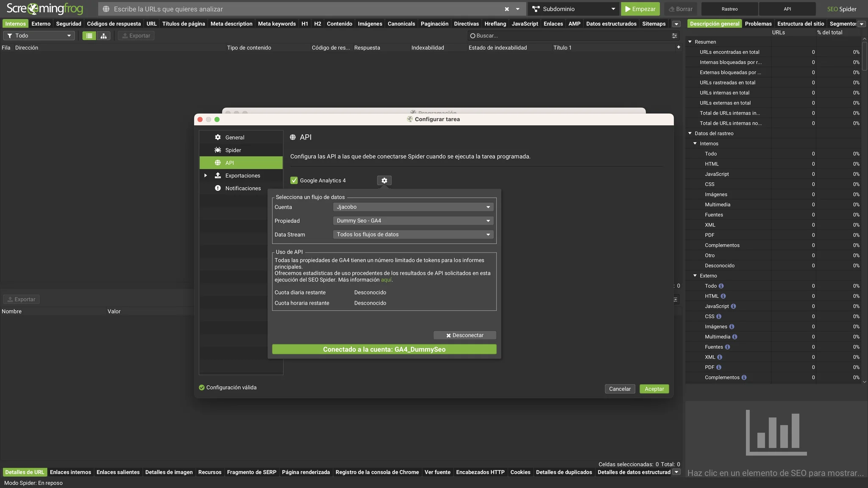Open the Todo filter dropdown

tap(39, 36)
